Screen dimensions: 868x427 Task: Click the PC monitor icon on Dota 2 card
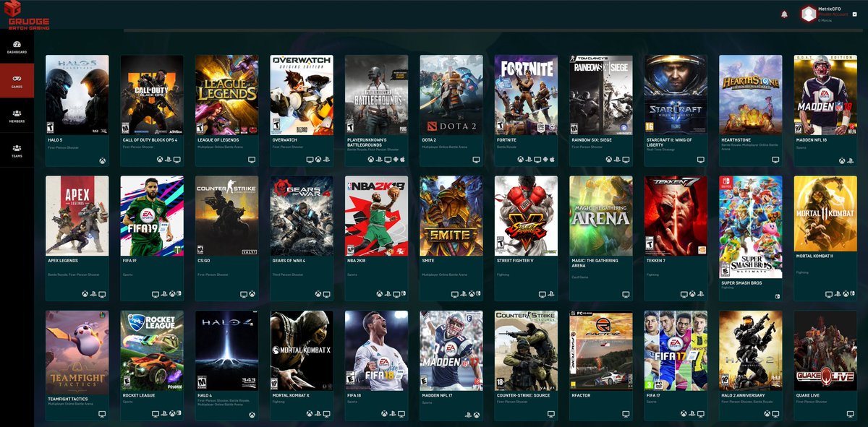coord(477,159)
